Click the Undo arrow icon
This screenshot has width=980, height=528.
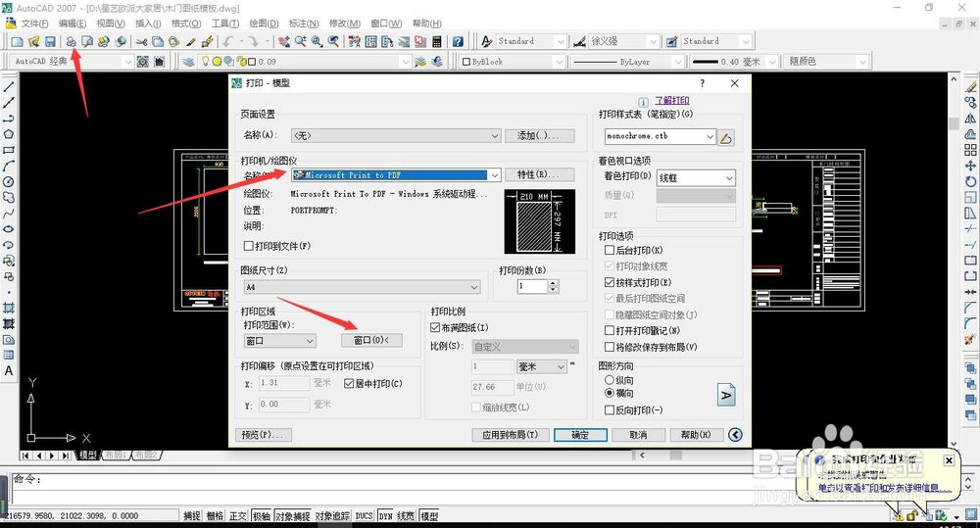point(228,41)
